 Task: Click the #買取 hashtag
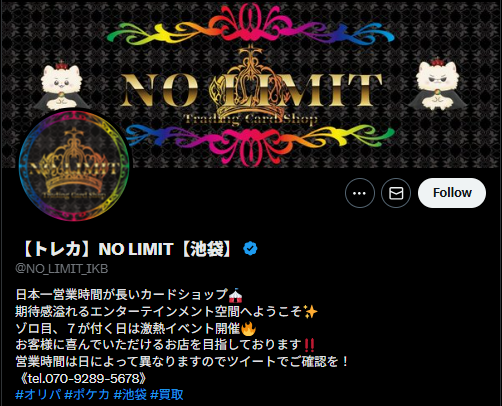coord(167,395)
